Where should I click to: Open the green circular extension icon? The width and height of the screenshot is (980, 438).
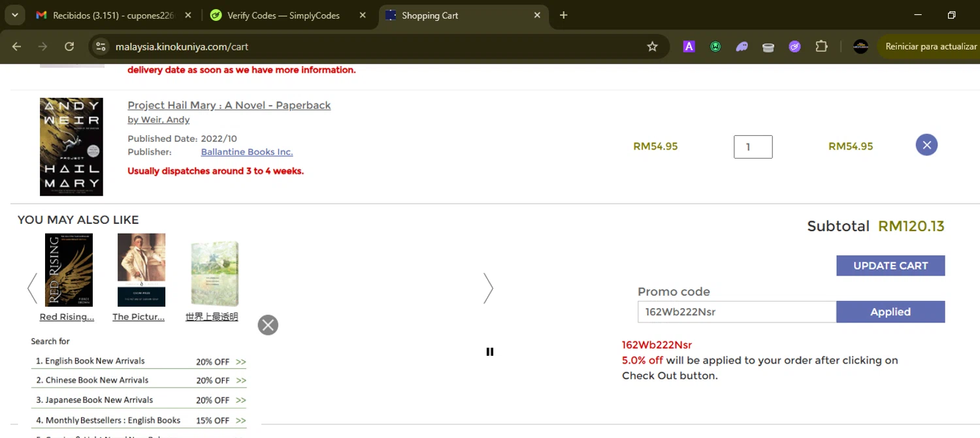pyautogui.click(x=715, y=46)
